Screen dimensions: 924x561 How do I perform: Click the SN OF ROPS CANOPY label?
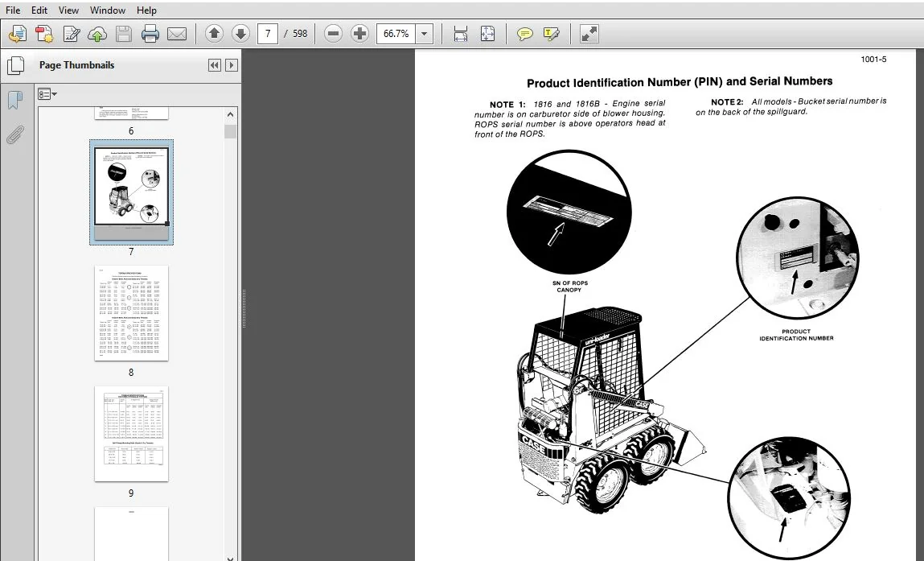(x=570, y=287)
